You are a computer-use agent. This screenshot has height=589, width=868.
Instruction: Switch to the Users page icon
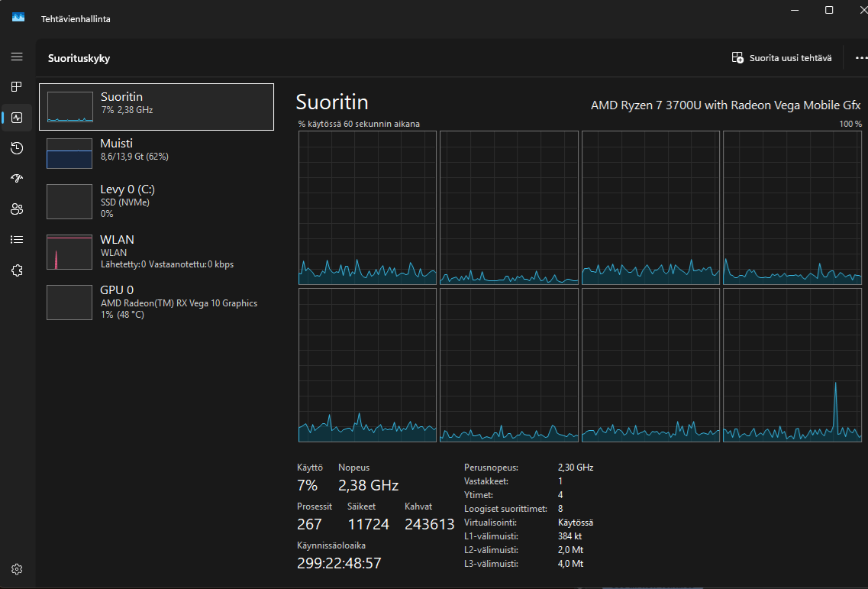[17, 209]
